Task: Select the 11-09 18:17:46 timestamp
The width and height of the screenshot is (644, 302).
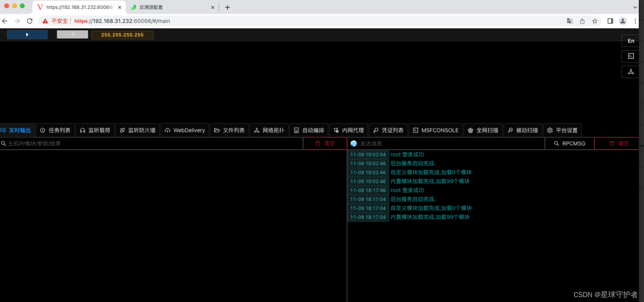Action: click(x=368, y=190)
